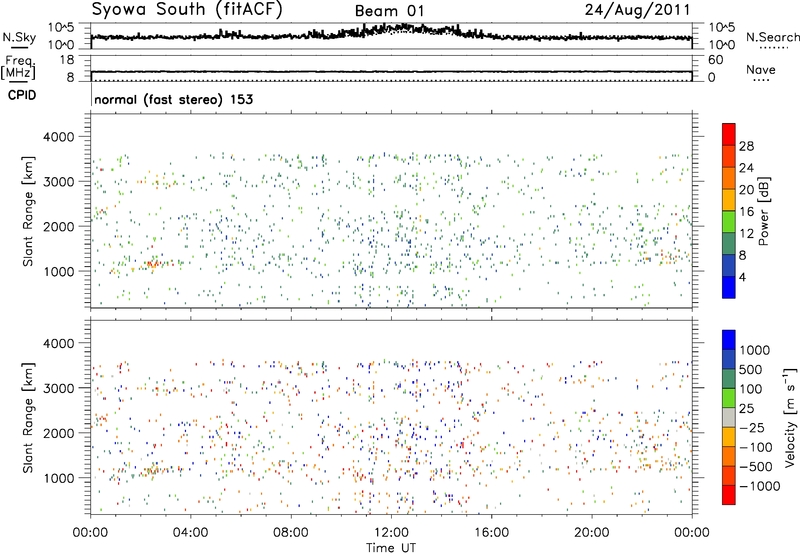800x554 pixels.
Task: Click the red top of power colorbar
Action: [729, 134]
